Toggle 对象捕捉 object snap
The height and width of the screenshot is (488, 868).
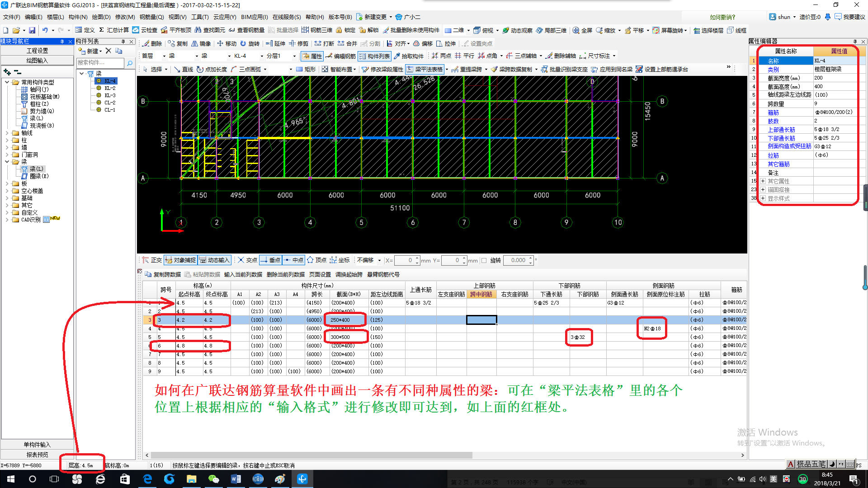[x=180, y=260]
